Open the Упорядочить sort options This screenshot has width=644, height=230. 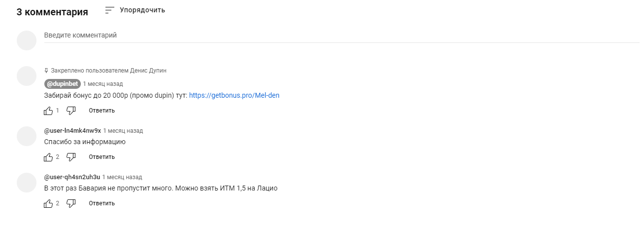click(135, 10)
